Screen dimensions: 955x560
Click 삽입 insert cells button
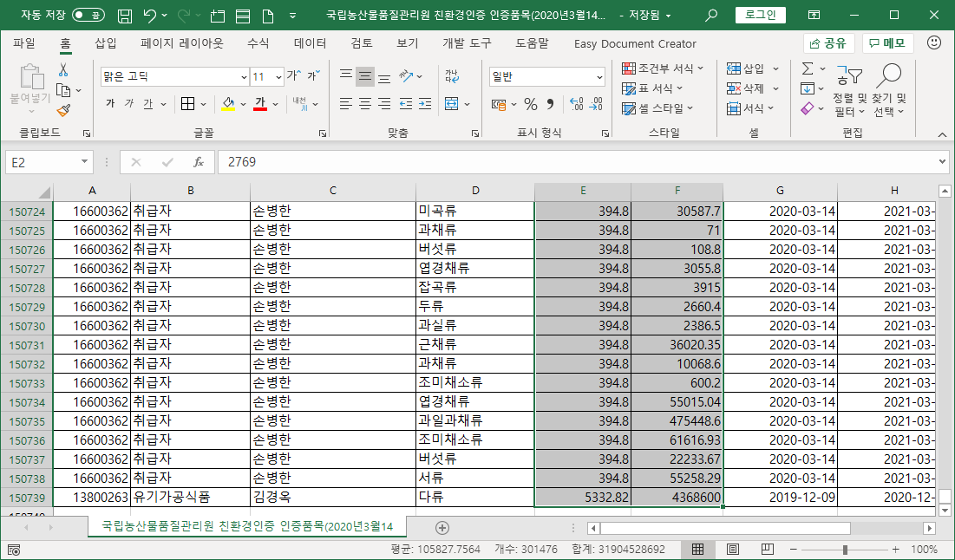pos(745,68)
